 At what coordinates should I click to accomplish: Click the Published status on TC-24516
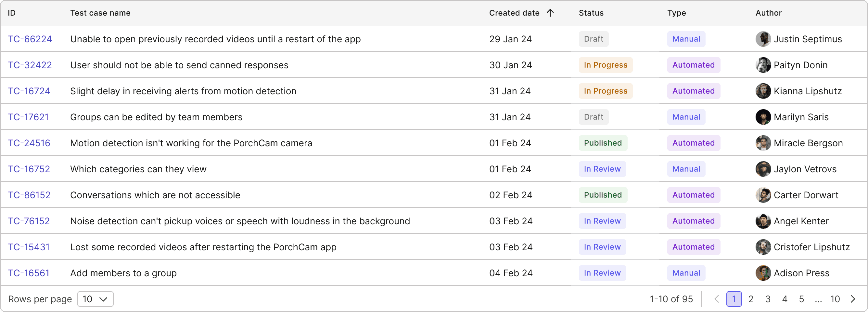coord(603,143)
